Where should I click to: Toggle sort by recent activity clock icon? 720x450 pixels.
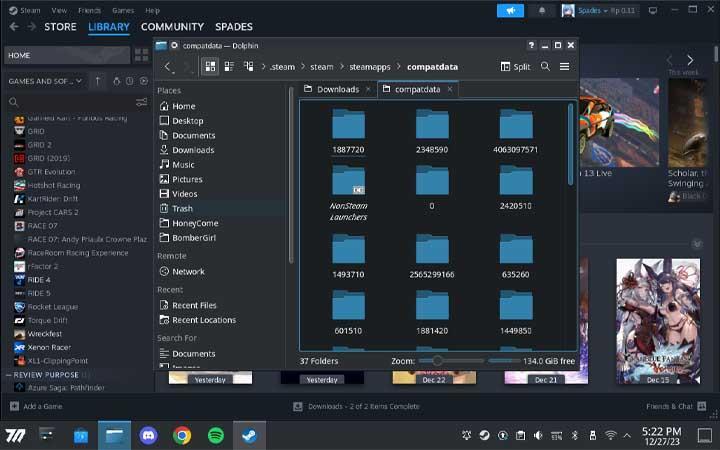[129, 81]
